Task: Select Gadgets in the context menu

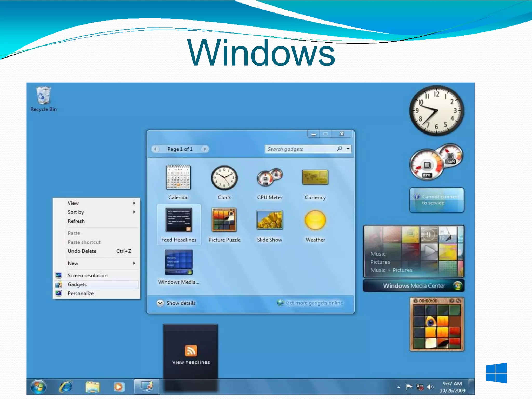Action: click(x=96, y=284)
